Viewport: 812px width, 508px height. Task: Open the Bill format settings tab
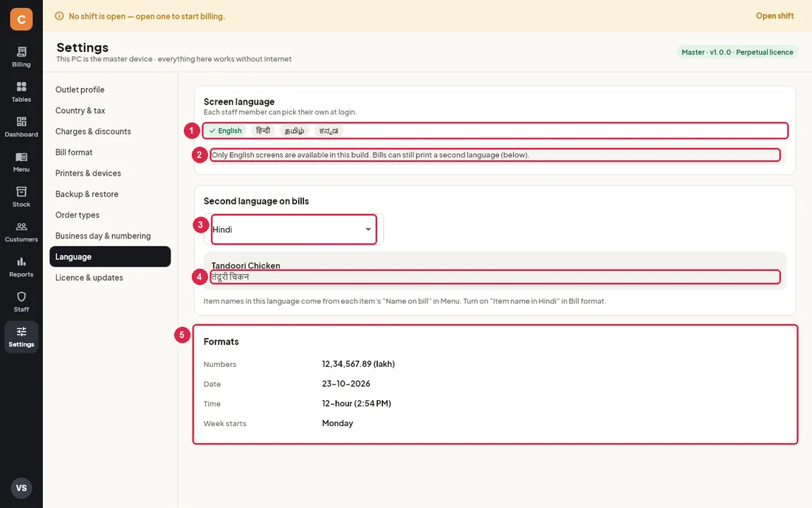click(x=110, y=152)
